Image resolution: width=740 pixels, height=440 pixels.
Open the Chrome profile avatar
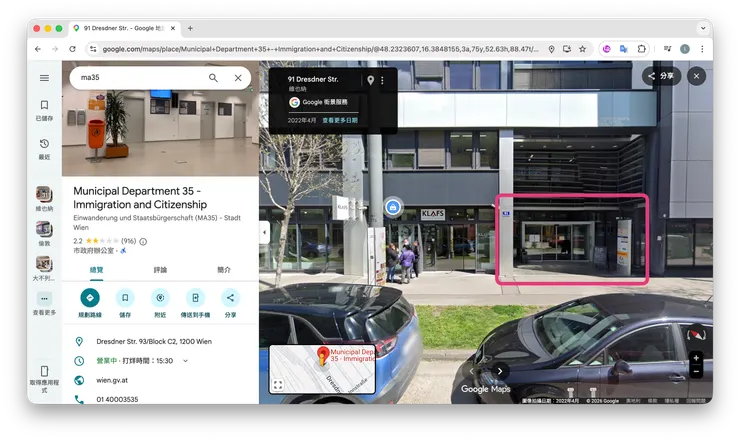[685, 49]
